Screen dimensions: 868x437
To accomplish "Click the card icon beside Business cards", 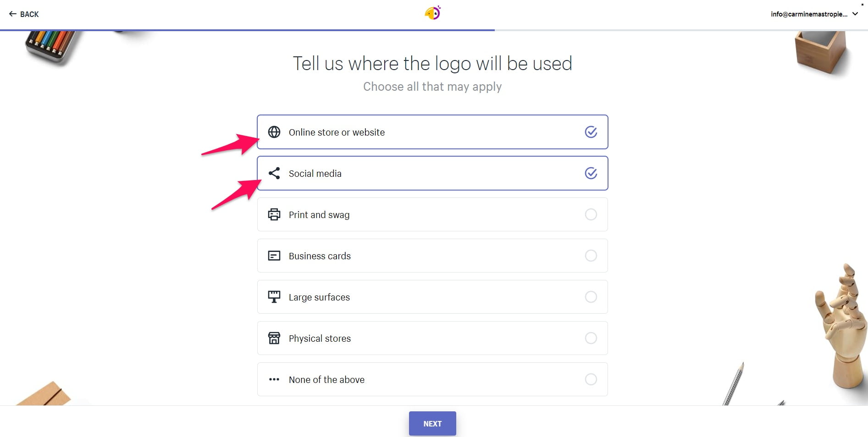I will point(274,256).
